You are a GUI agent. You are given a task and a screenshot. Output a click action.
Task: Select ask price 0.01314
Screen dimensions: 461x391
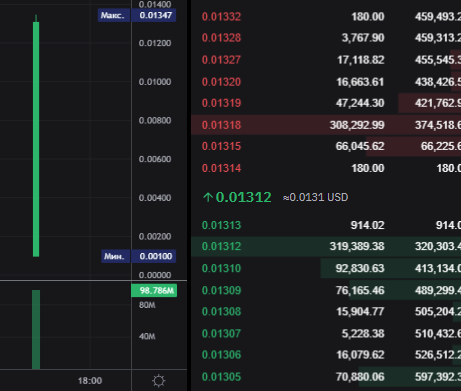pyautogui.click(x=221, y=168)
